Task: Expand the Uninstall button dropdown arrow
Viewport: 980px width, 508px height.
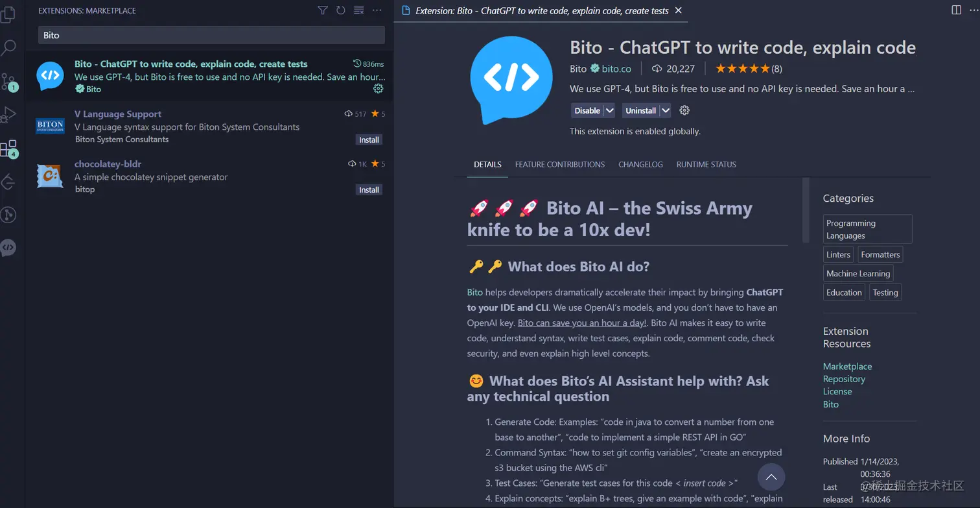Action: click(666, 111)
